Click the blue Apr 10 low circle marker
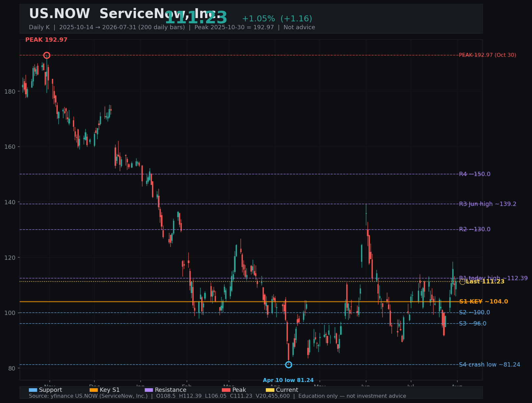Viewport: 532px width, 403px height. [288, 365]
